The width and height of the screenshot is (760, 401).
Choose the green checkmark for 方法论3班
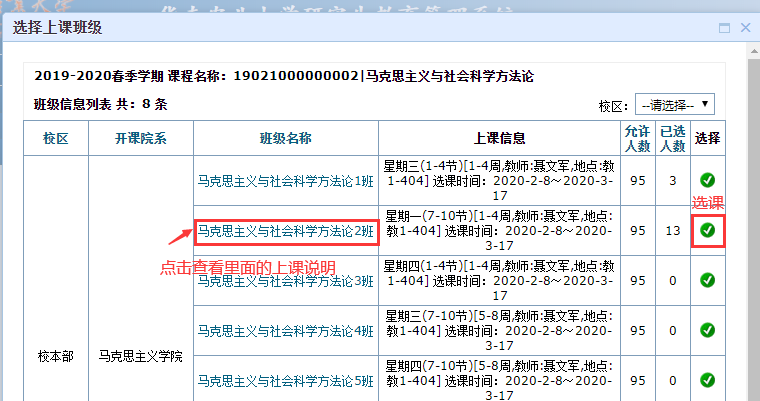coord(707,280)
